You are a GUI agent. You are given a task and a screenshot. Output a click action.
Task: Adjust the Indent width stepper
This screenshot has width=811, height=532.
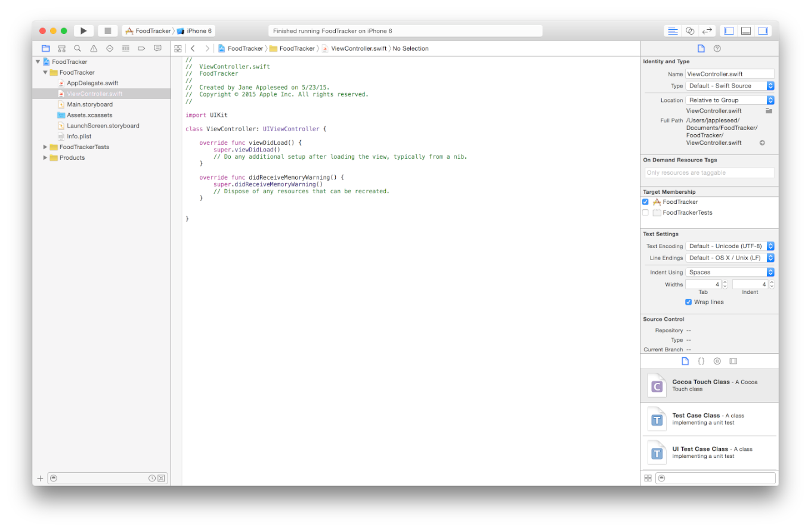point(772,284)
